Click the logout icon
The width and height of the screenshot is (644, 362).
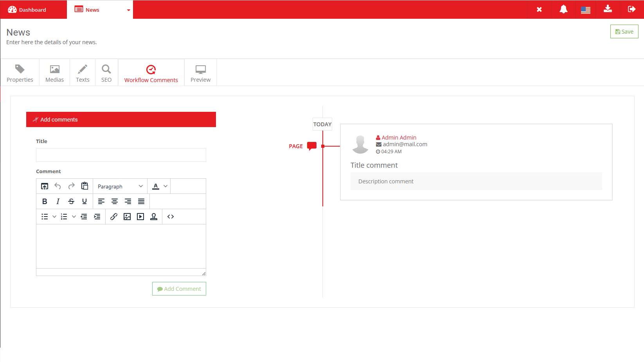click(x=631, y=9)
